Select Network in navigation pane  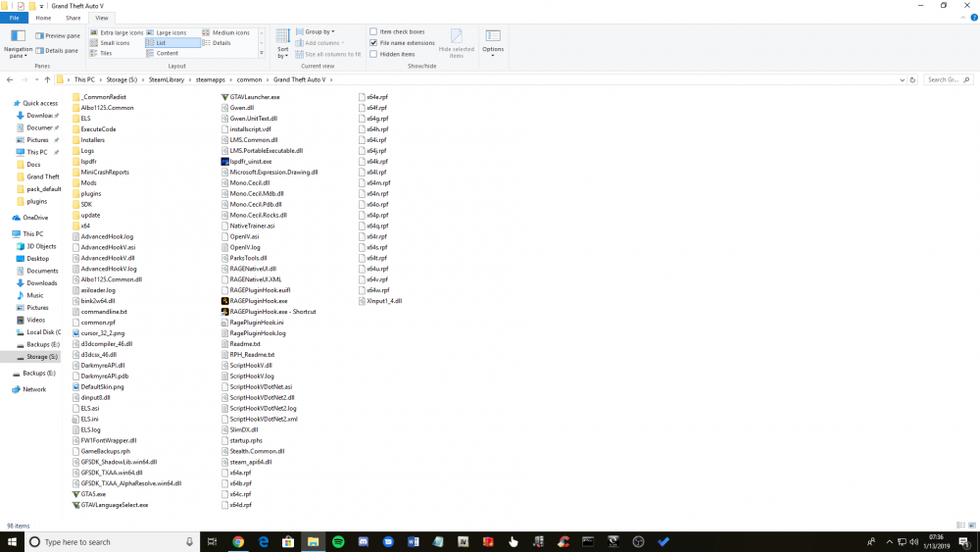point(29,389)
